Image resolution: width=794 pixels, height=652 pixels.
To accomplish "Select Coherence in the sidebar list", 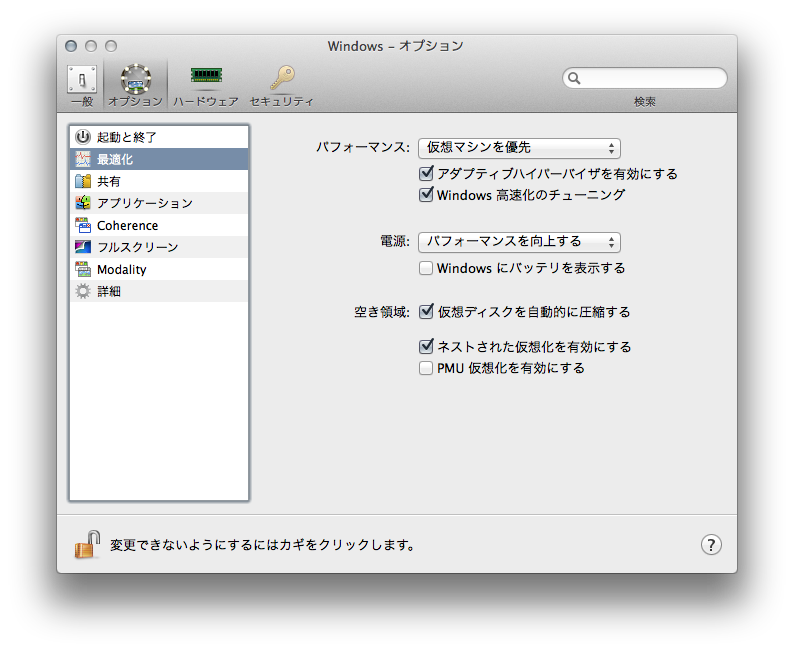I will 159,225.
